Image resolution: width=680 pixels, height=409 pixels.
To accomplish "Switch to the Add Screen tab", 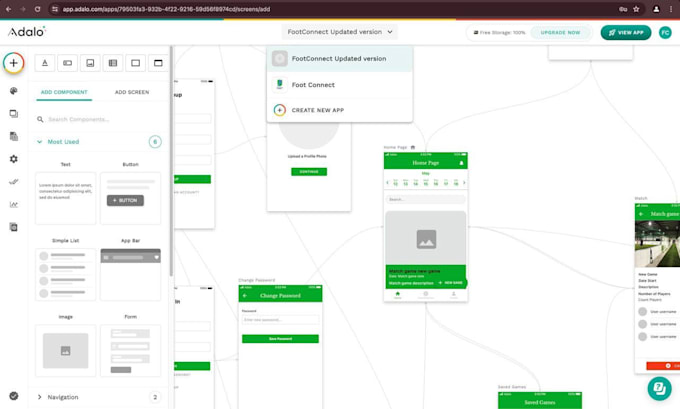I will tap(132, 92).
